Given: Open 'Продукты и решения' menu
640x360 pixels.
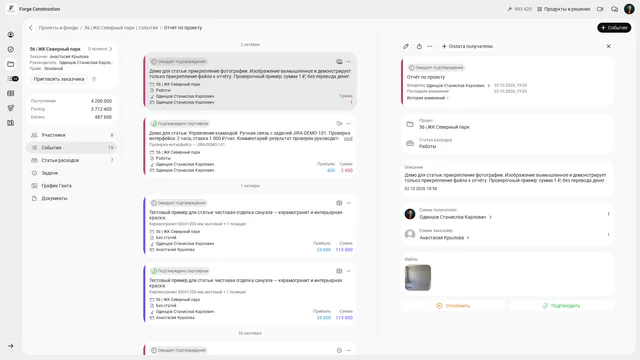Looking at the screenshot, I should [x=564, y=9].
